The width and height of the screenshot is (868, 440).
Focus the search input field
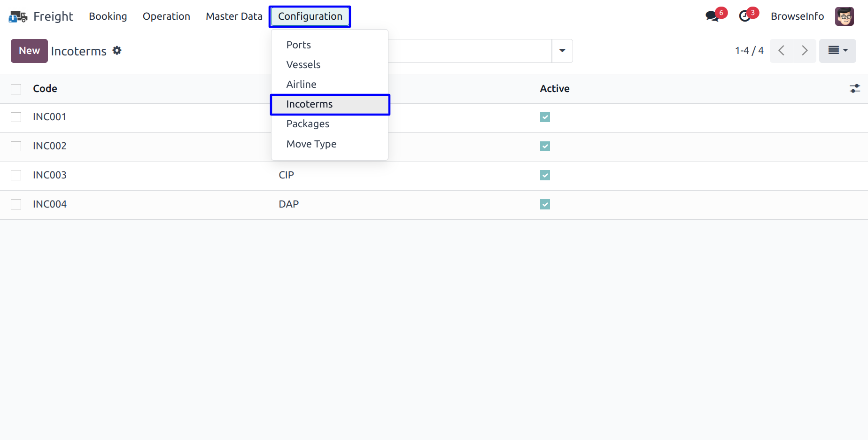470,51
